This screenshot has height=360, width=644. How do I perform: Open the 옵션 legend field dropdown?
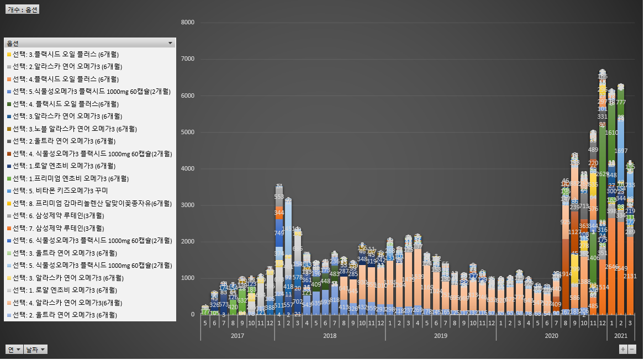point(170,43)
